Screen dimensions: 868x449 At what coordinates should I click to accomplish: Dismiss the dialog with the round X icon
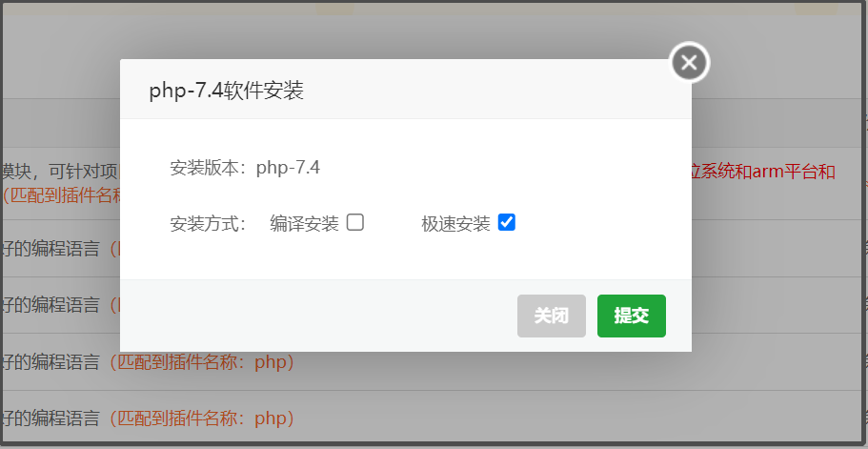[x=689, y=63]
